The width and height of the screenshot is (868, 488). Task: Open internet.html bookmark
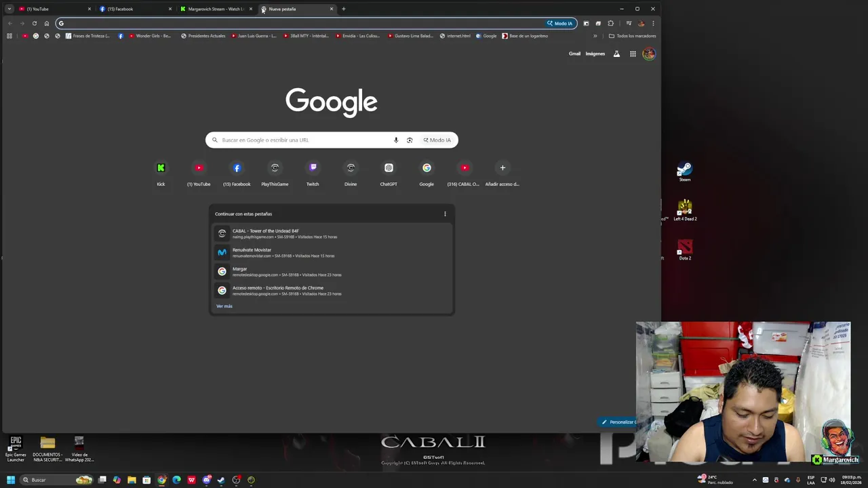(455, 36)
